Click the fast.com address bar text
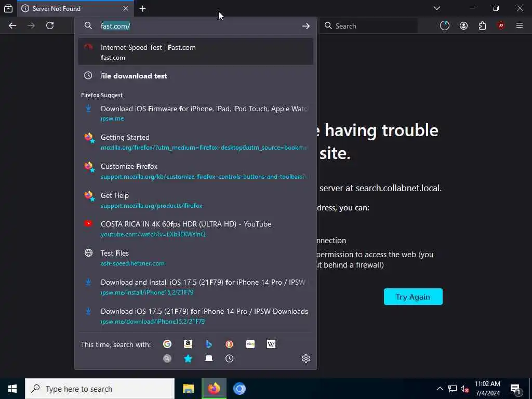Image resolution: width=532 pixels, height=399 pixels. point(115,26)
